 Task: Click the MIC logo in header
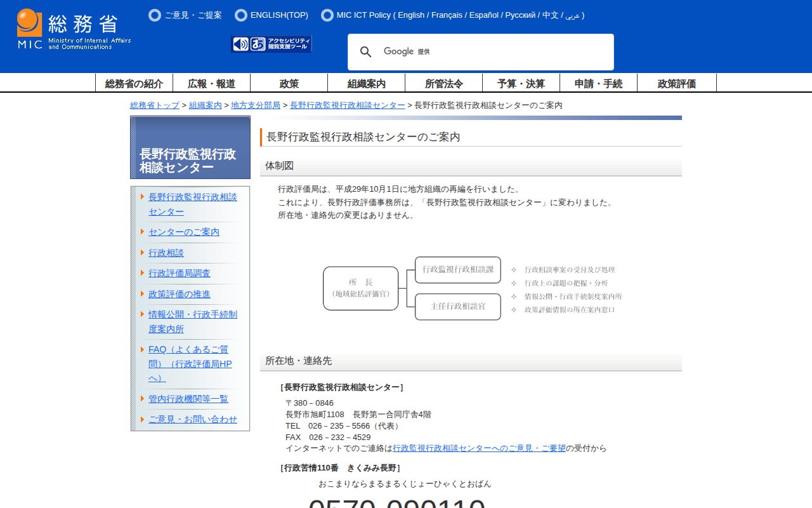pos(74,29)
